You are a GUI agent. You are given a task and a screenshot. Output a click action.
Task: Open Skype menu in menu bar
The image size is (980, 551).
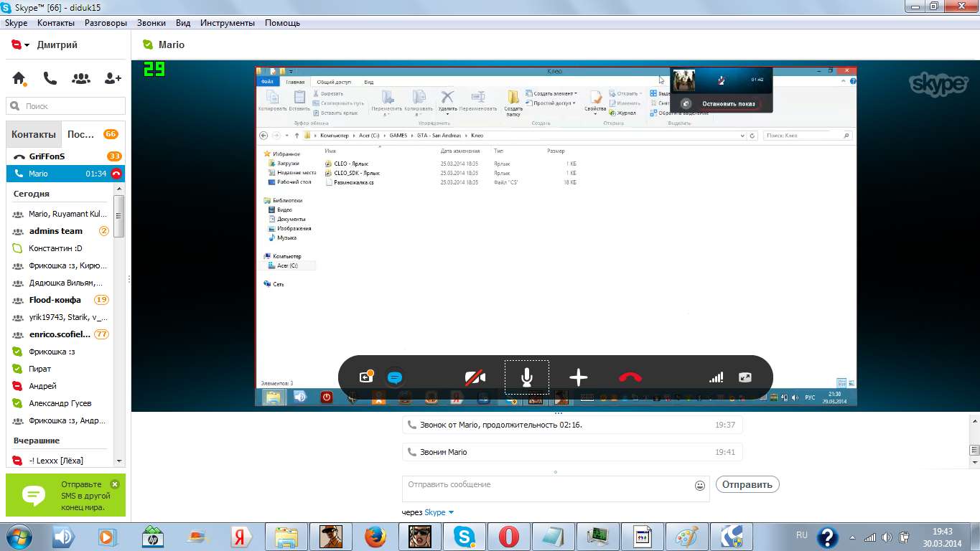point(16,23)
